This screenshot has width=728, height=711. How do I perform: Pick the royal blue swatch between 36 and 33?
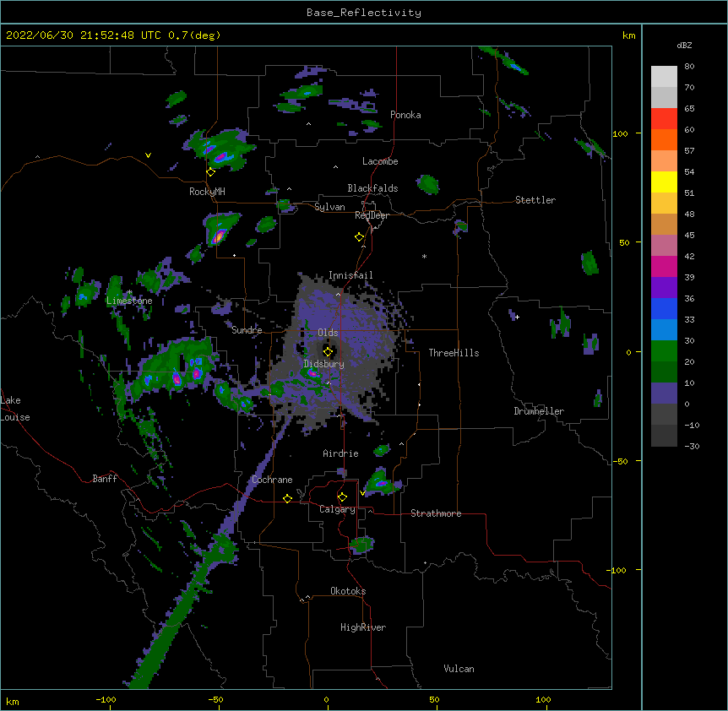pos(664,308)
